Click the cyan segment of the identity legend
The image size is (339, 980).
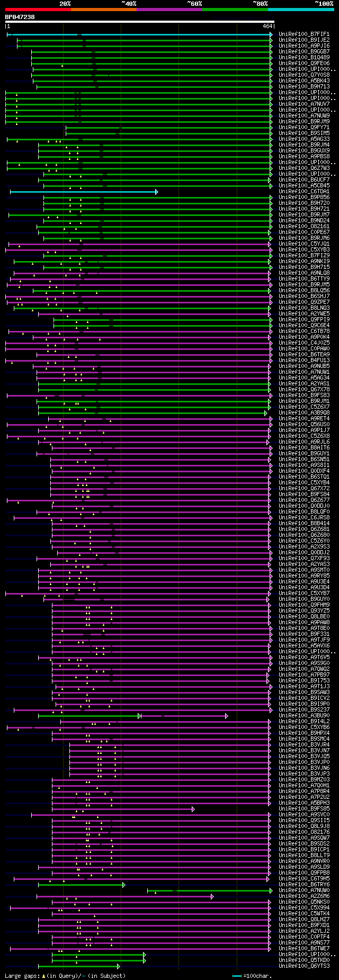click(x=301, y=9)
